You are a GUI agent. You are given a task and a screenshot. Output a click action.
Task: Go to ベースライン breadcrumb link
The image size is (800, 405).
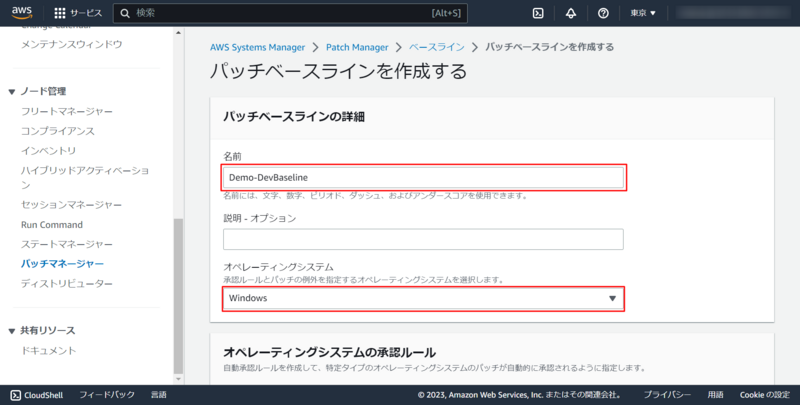click(437, 47)
